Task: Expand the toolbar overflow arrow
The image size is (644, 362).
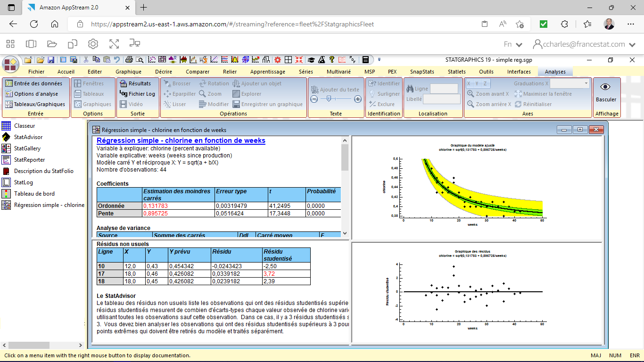Action: [x=379, y=60]
